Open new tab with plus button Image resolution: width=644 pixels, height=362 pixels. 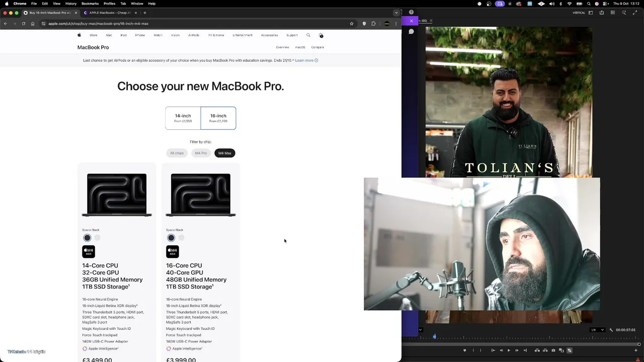tap(145, 13)
